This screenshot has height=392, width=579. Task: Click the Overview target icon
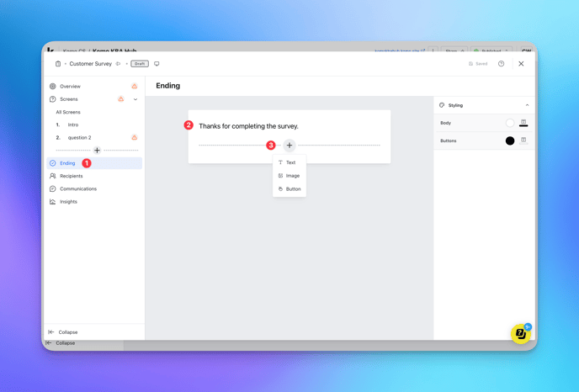(x=53, y=87)
